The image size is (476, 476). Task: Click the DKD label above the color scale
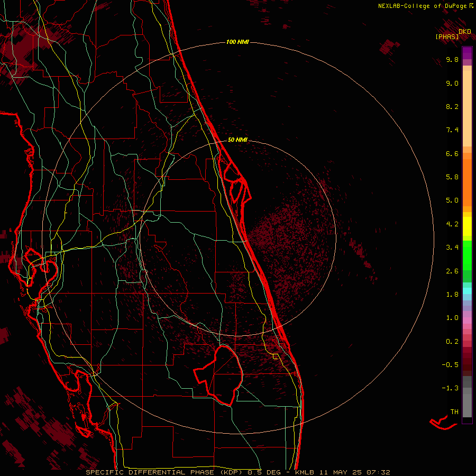point(465,32)
